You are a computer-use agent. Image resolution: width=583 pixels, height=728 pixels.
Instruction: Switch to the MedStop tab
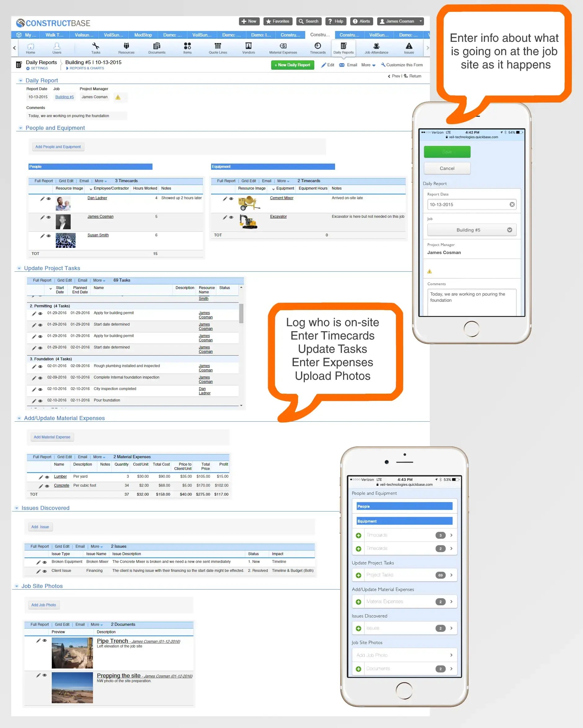click(143, 35)
